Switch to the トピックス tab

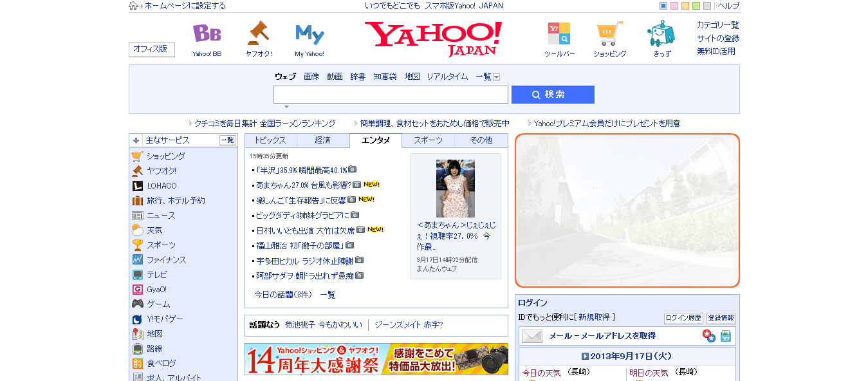271,140
